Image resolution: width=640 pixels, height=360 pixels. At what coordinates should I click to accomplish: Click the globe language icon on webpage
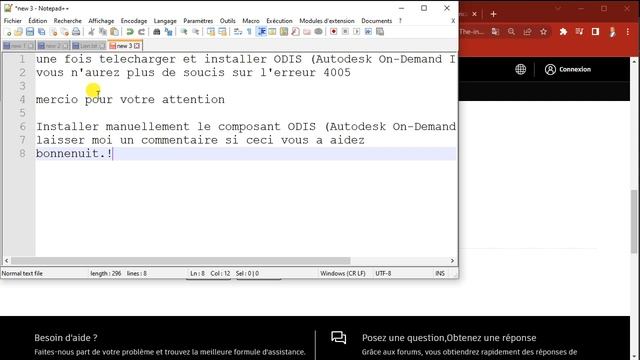click(520, 69)
